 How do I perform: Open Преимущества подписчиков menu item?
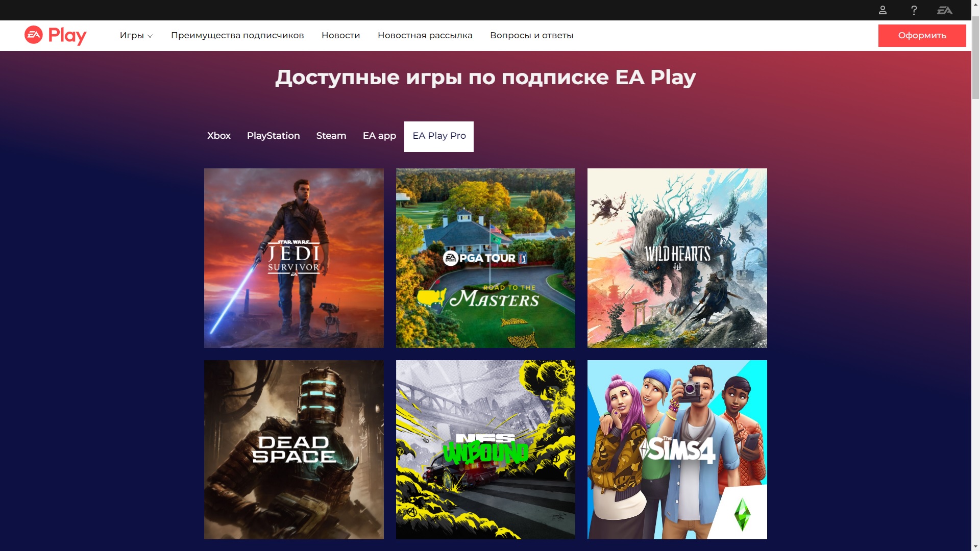[x=237, y=35]
